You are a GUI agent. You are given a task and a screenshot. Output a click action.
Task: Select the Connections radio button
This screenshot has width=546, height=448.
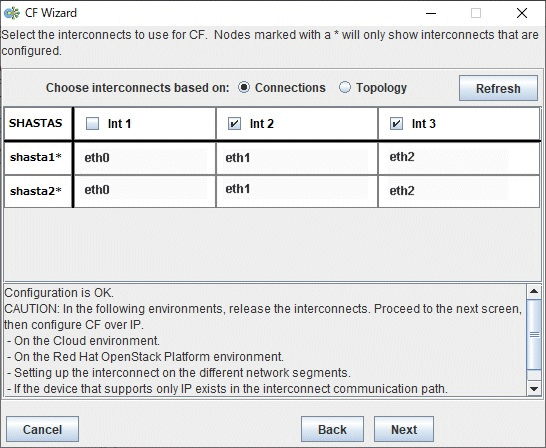[244, 87]
